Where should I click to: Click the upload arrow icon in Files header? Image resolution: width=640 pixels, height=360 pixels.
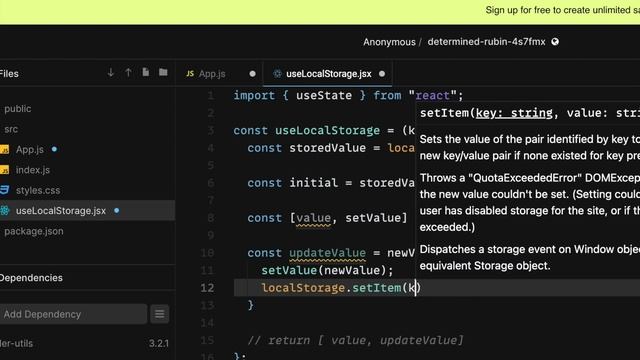click(x=128, y=73)
